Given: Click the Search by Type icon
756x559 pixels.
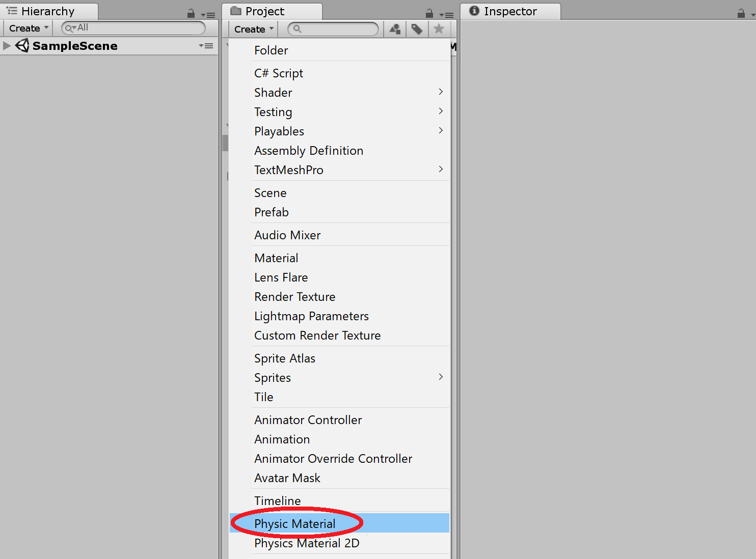Looking at the screenshot, I should point(395,29).
